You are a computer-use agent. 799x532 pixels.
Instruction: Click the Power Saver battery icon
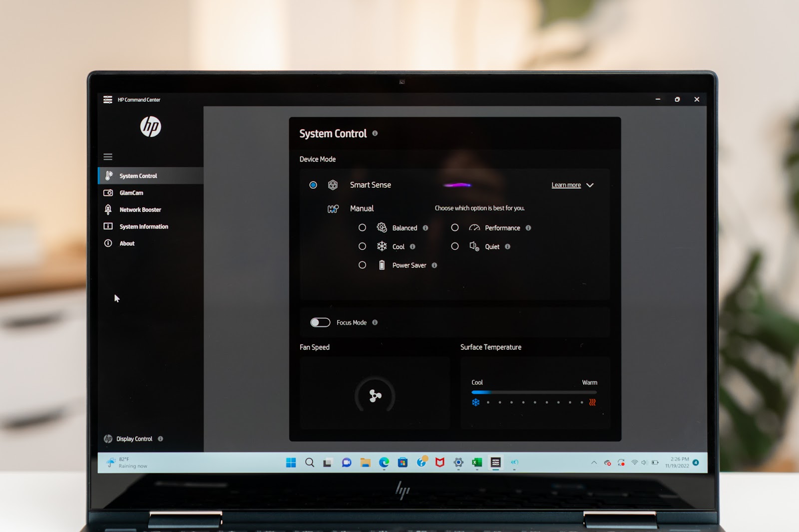[x=382, y=265]
